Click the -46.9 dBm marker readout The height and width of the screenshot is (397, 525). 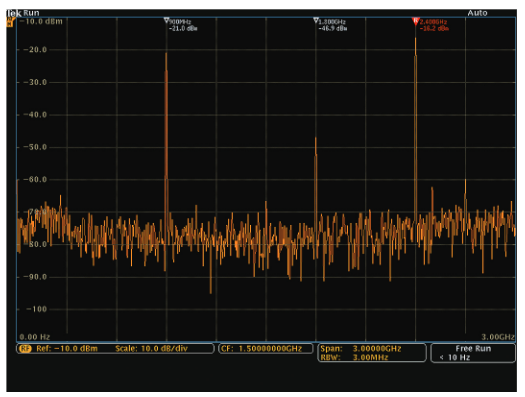[332, 29]
